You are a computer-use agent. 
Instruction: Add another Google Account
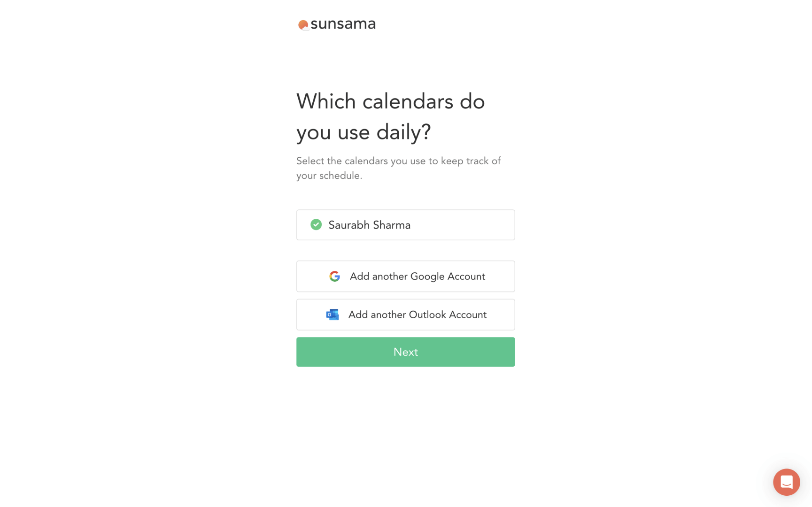[x=405, y=277]
